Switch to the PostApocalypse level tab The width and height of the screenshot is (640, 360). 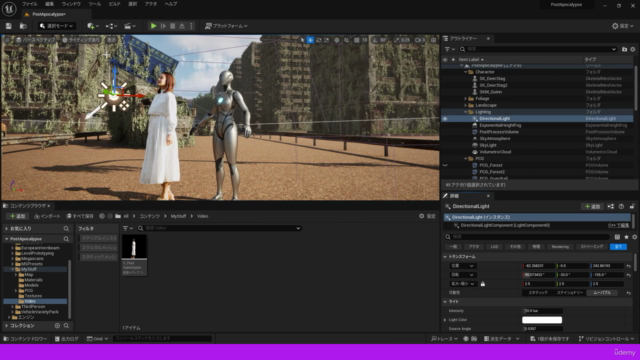coord(48,14)
